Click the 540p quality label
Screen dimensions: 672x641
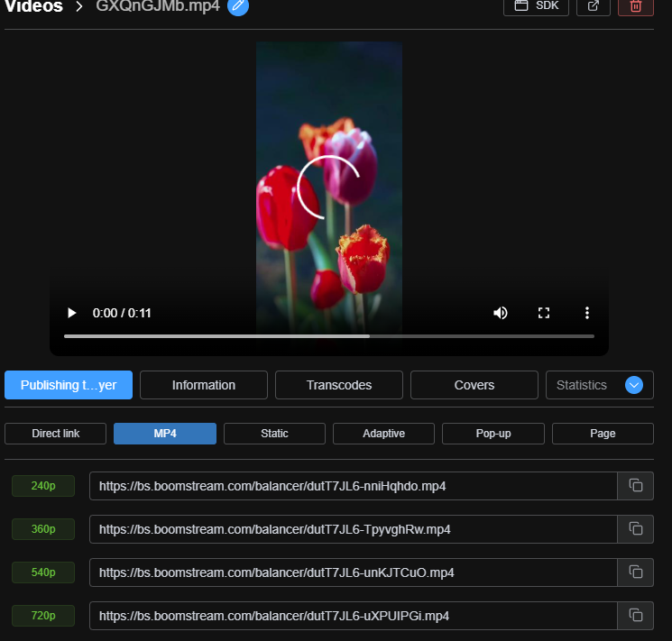coord(43,572)
